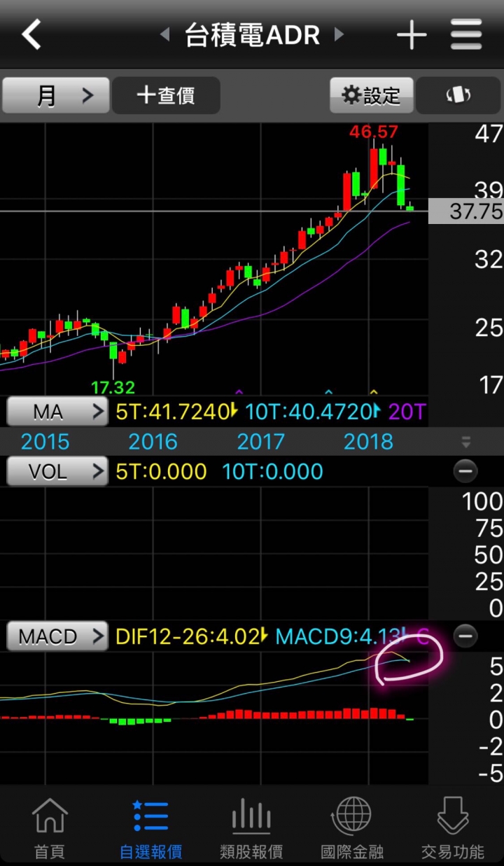This screenshot has width=504, height=866.
Task: Expand the date axis double-arrow handle
Action: coord(466,442)
